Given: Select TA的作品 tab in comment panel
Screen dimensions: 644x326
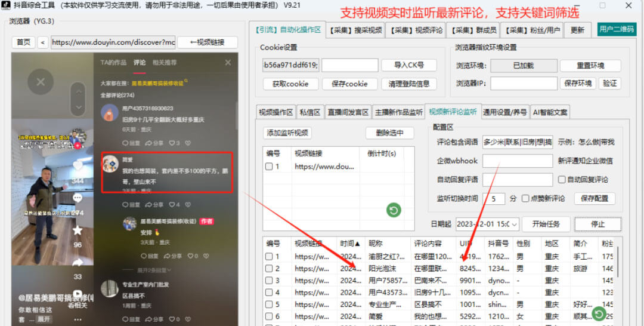Looking at the screenshot, I should 113,63.
